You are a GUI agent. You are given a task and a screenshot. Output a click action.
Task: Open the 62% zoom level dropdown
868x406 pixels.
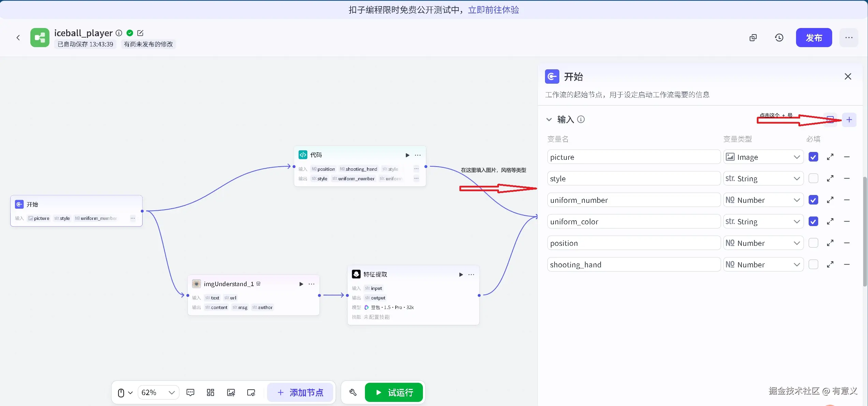[158, 392]
